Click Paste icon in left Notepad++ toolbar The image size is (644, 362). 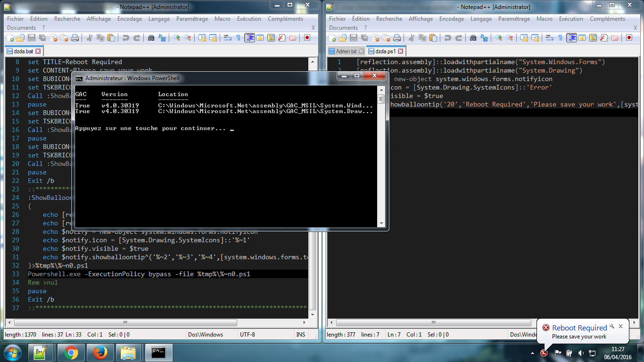(x=111, y=38)
